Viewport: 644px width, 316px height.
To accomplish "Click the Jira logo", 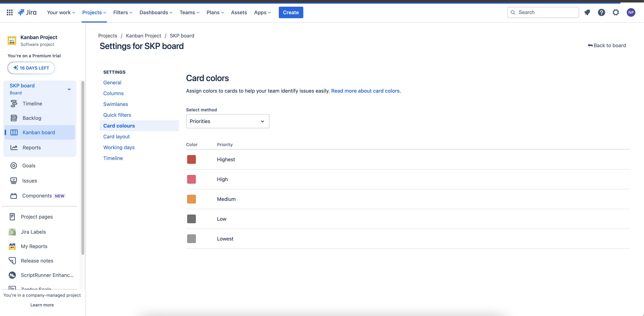I will [x=27, y=12].
